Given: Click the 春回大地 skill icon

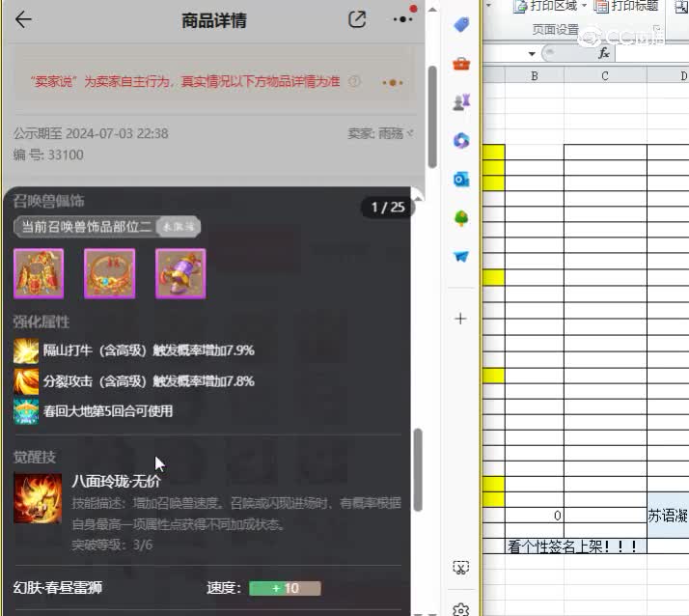Looking at the screenshot, I should point(26,411).
